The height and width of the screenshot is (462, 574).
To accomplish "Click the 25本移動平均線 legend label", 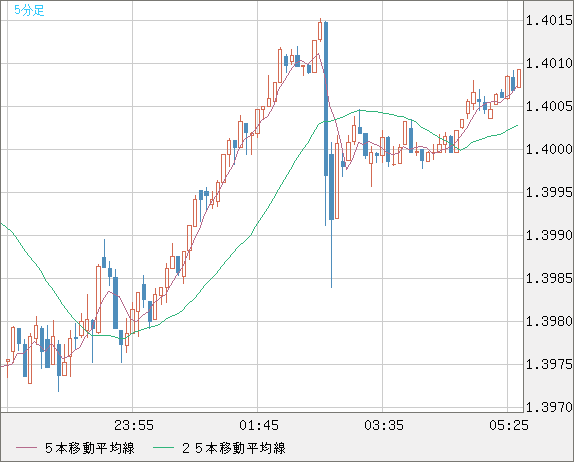I will tap(234, 448).
